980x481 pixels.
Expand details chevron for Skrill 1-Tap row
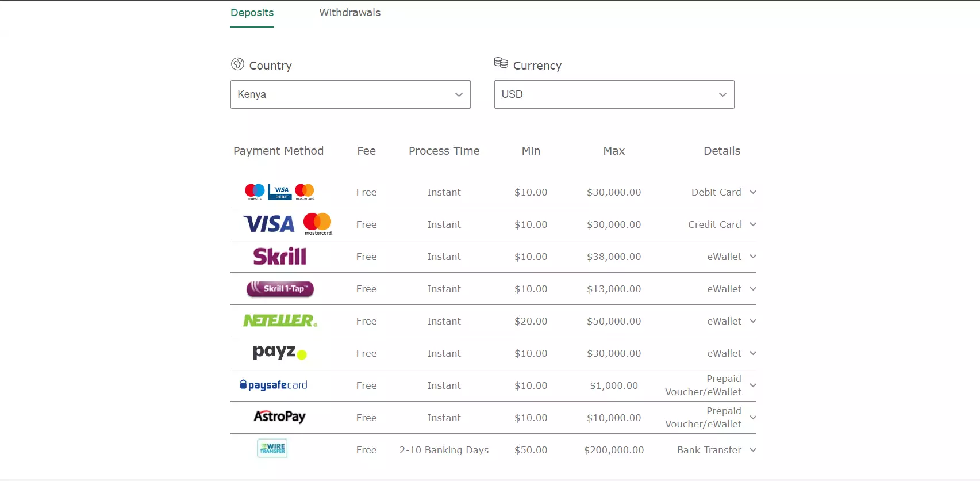[x=753, y=289]
